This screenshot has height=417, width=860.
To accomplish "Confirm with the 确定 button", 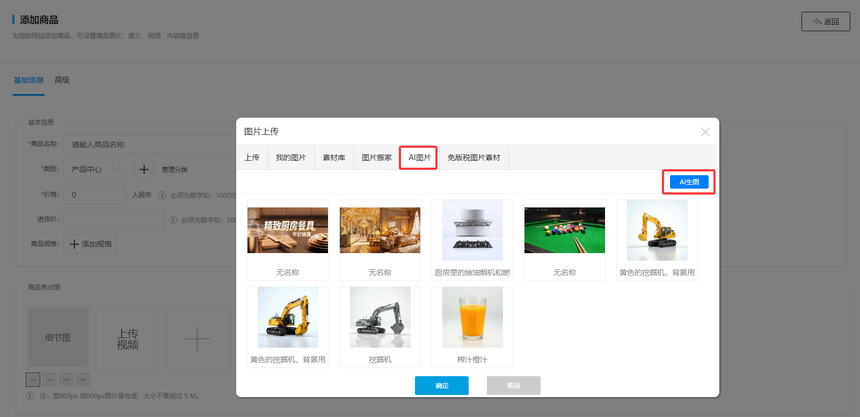I will 442,386.
